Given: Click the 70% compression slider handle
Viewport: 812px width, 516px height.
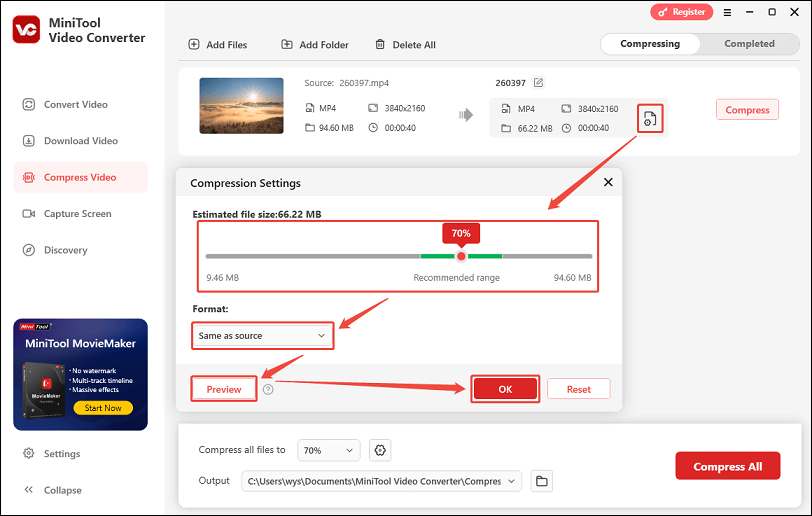Looking at the screenshot, I should pos(461,256).
